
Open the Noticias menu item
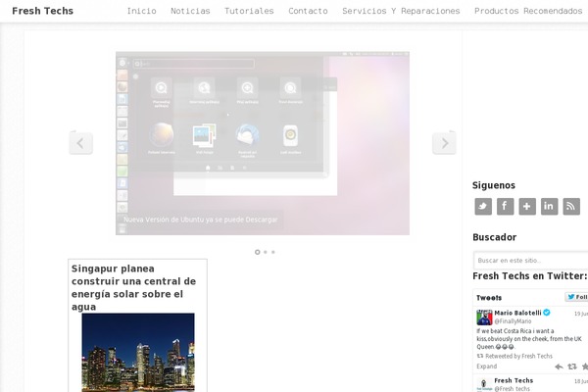(x=190, y=11)
